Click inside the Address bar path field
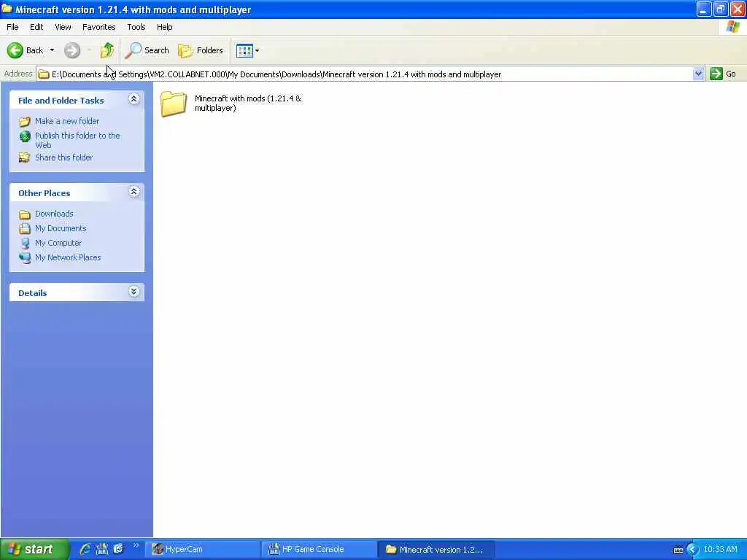 365,74
